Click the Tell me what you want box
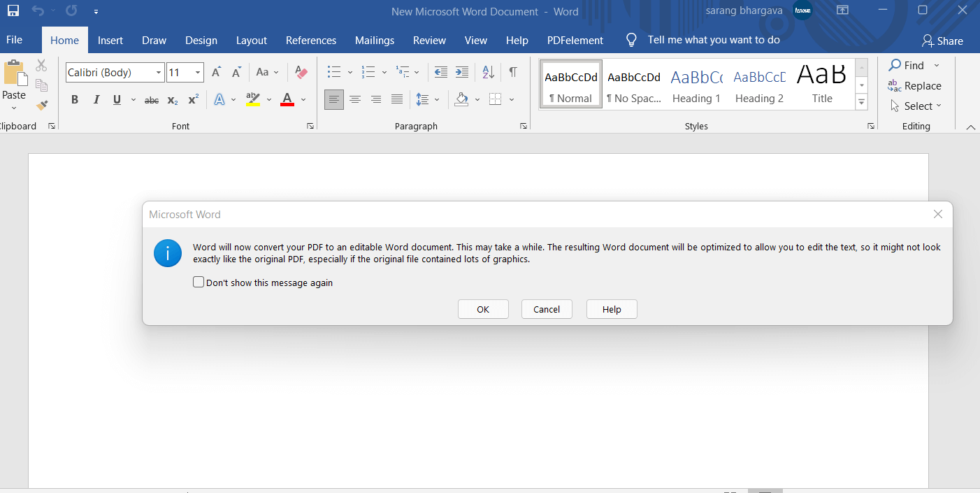Image resolution: width=980 pixels, height=493 pixels. (713, 40)
